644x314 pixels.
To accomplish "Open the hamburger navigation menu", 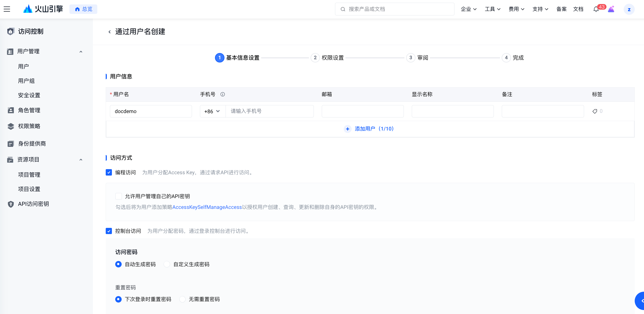I will click(x=7, y=9).
